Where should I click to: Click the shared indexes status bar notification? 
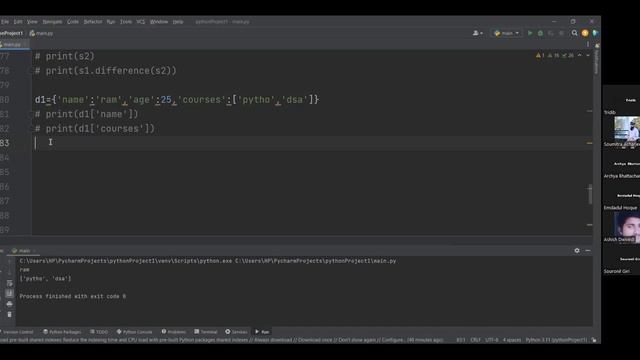222,340
